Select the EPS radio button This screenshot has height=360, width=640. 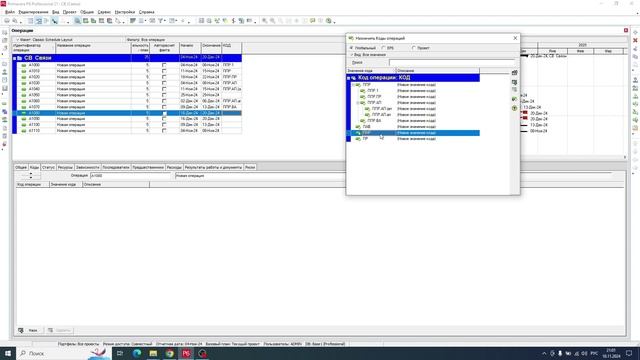point(383,48)
